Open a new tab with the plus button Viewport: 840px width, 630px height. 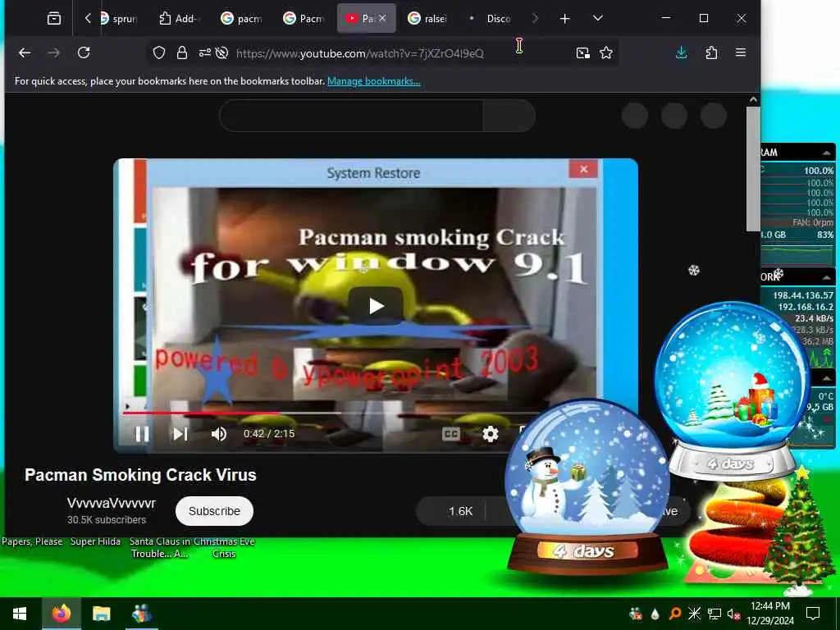[564, 19]
